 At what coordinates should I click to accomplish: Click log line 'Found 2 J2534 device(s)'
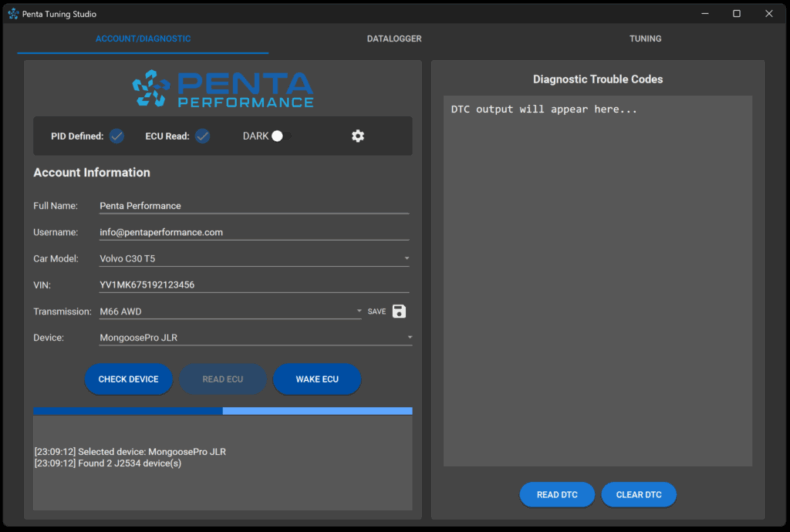tap(108, 463)
